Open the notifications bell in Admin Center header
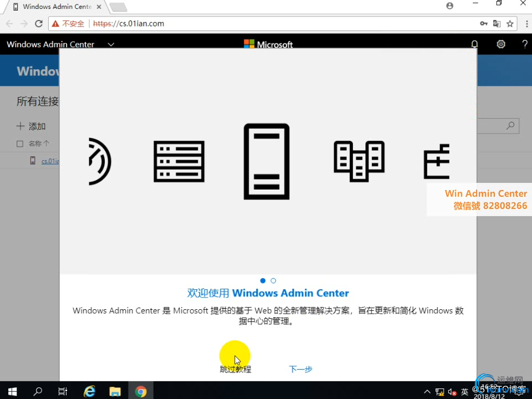 coord(474,44)
